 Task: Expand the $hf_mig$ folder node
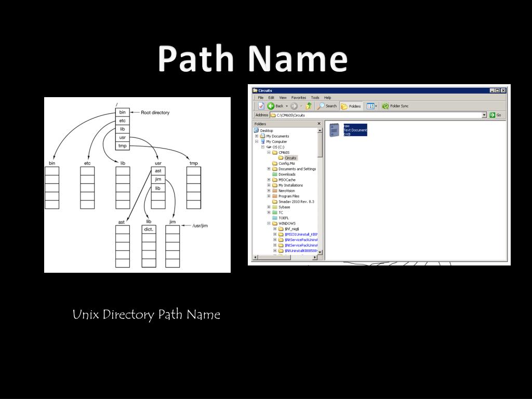[x=275, y=229]
